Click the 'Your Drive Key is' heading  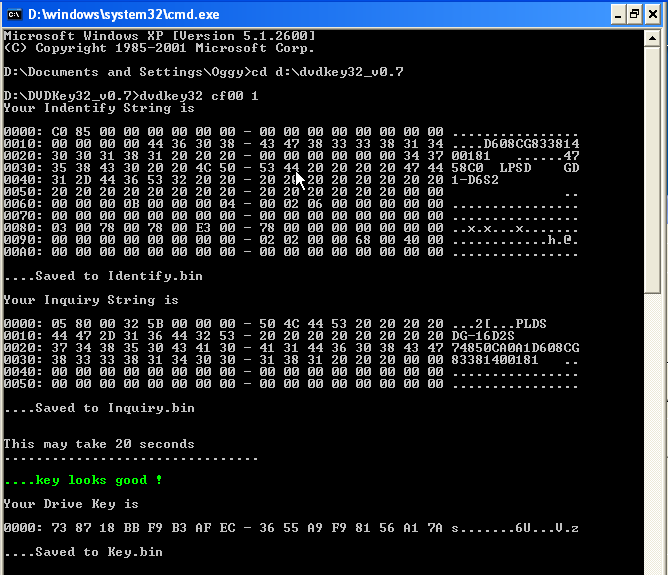click(x=71, y=504)
